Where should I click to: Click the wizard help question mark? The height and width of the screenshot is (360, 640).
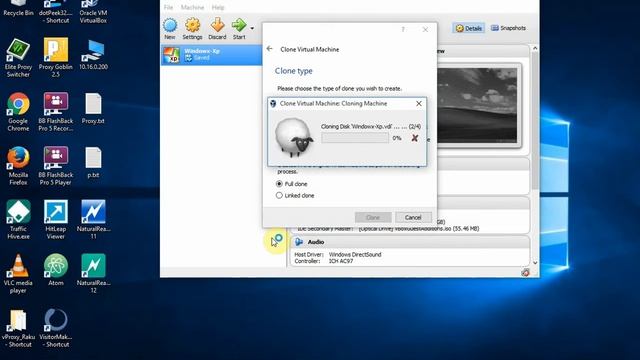[403, 29]
